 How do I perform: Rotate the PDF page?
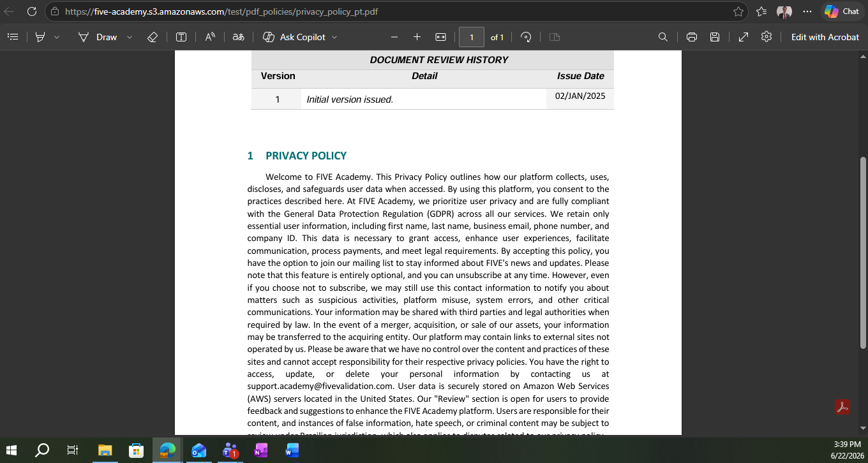pyautogui.click(x=526, y=37)
